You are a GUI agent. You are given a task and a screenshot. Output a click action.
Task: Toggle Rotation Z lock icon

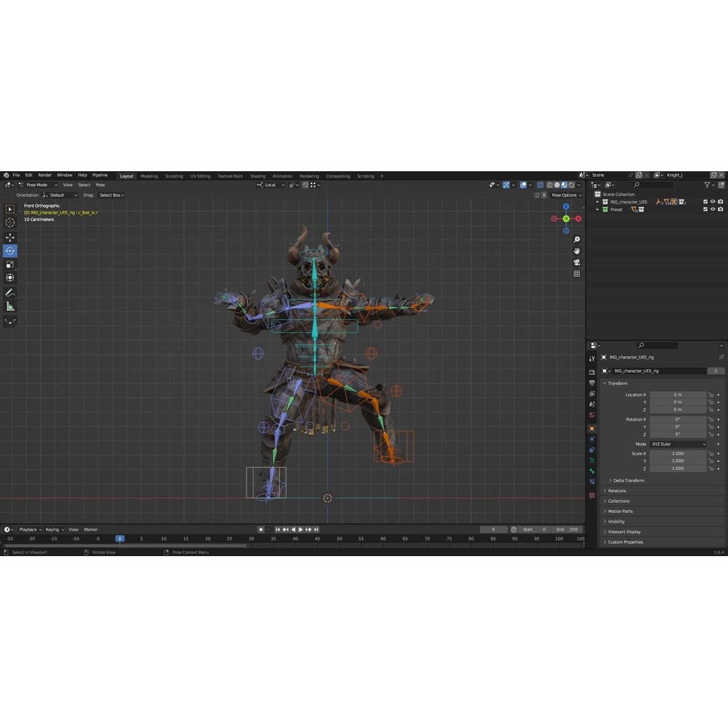(711, 435)
